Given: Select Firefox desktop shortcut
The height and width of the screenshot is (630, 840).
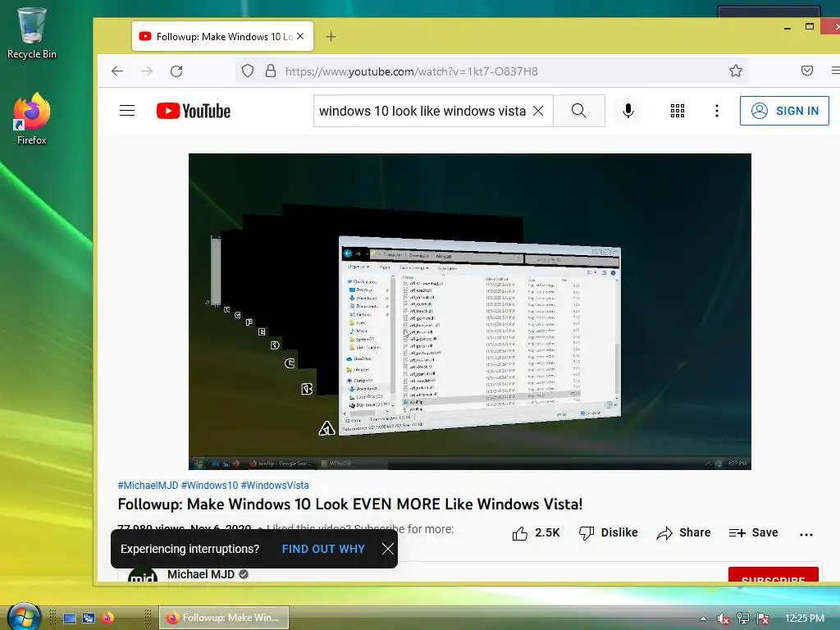Looking at the screenshot, I should (32, 118).
